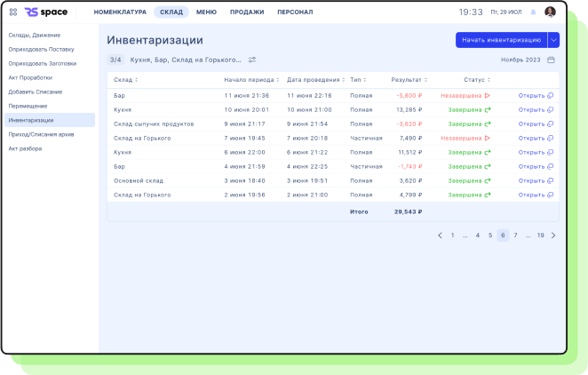Image resolution: width=588 pixels, height=375 pixels.
Task: Resume unfinished inventory via play icon for Бар
Action: click(x=487, y=95)
